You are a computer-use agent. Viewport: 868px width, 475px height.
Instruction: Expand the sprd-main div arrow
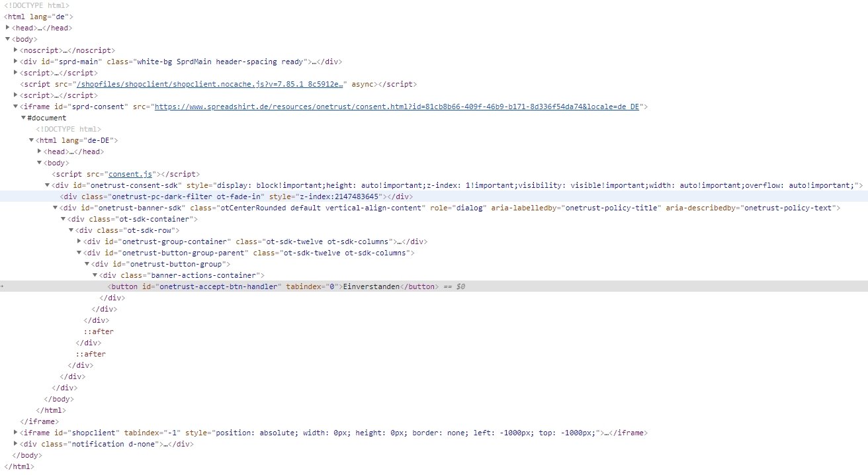(x=15, y=62)
